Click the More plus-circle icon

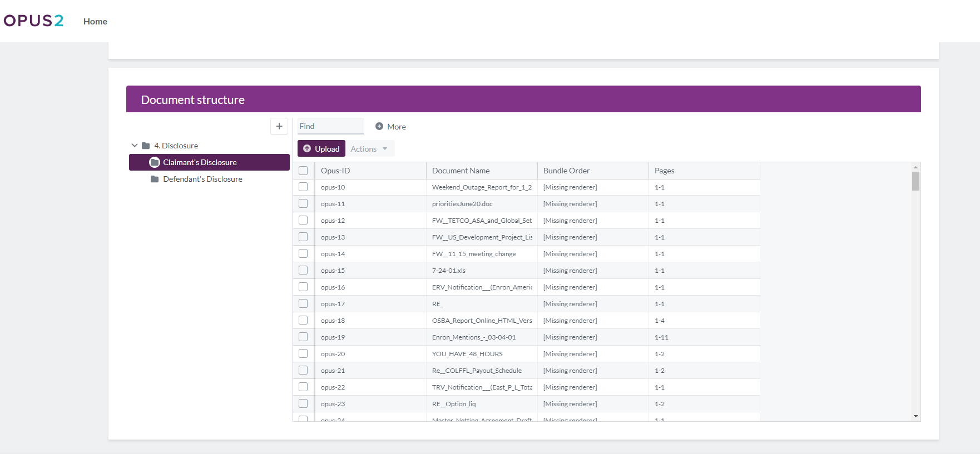379,126
